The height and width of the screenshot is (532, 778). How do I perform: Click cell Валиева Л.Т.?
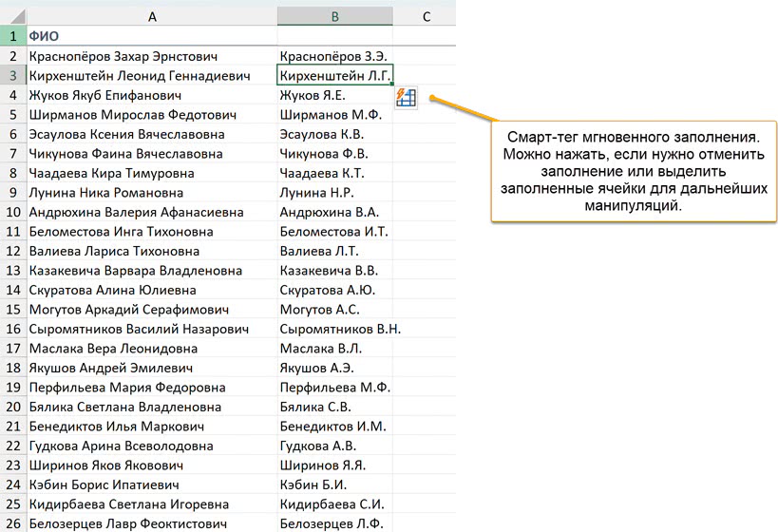pyautogui.click(x=335, y=251)
